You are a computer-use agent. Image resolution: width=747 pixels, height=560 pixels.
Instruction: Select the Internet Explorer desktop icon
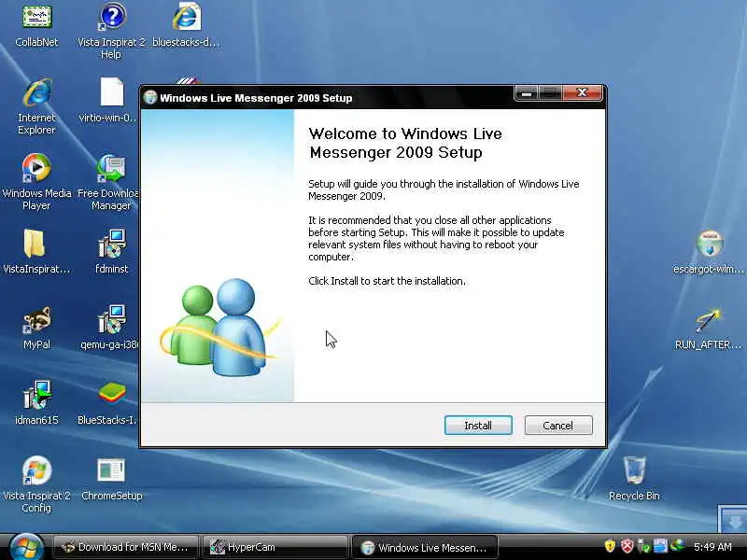coord(36,106)
